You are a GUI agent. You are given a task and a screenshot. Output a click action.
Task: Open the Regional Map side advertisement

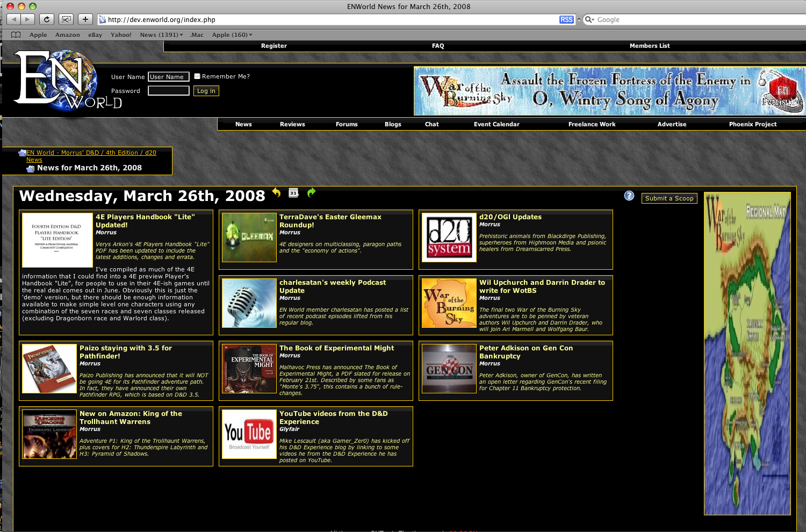[747, 354]
